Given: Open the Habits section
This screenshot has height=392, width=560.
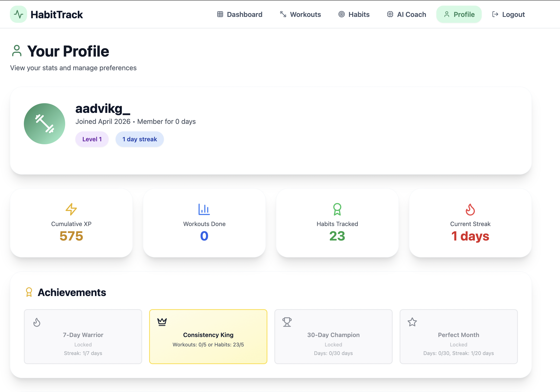Looking at the screenshot, I should click(354, 14).
